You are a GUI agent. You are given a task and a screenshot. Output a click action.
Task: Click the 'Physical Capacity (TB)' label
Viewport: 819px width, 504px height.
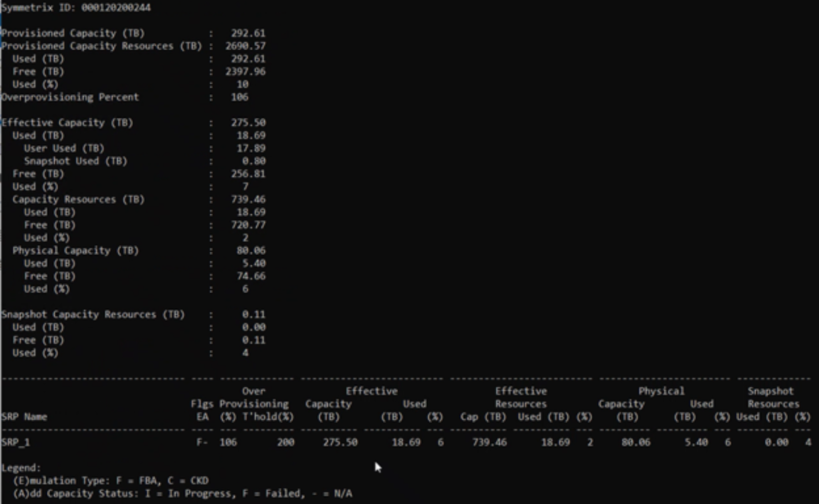tap(75, 251)
